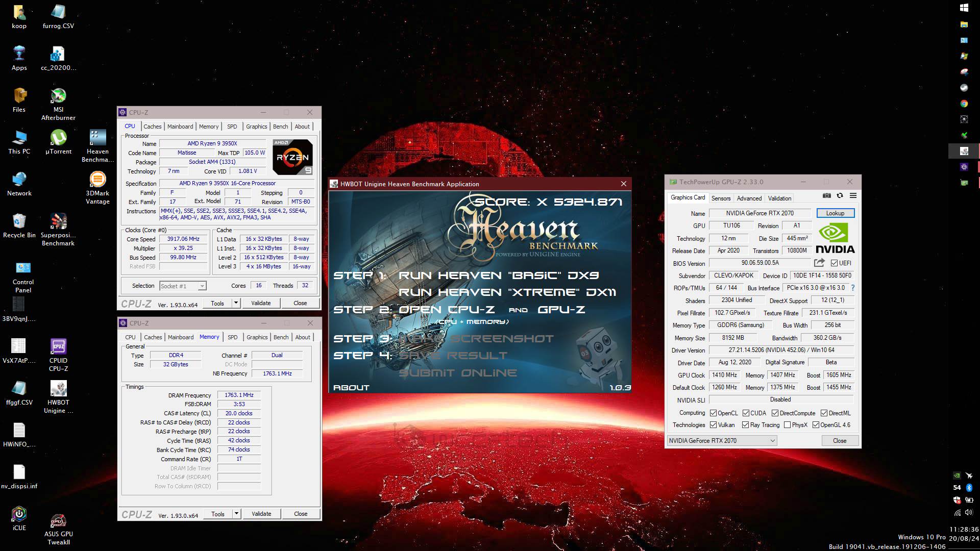Expand Tools dropdown arrow in lower CPU-Z
This screenshot has height=551, width=980.
(x=236, y=514)
